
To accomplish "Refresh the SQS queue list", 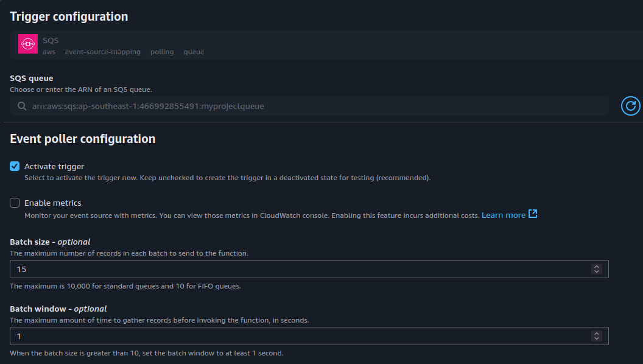I will (x=630, y=106).
